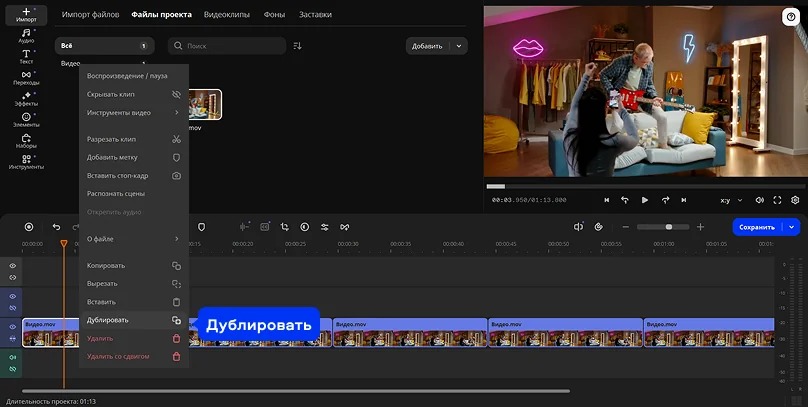Click the preview playback progress bar
This screenshot has width=808, height=407.
coord(645,186)
